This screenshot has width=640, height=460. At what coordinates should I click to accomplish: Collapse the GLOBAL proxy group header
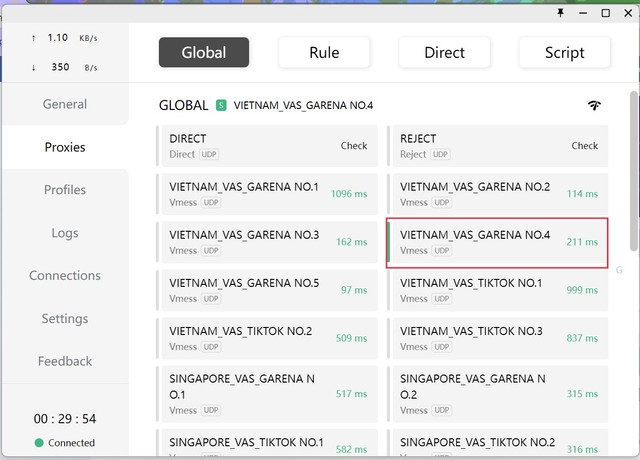183,105
